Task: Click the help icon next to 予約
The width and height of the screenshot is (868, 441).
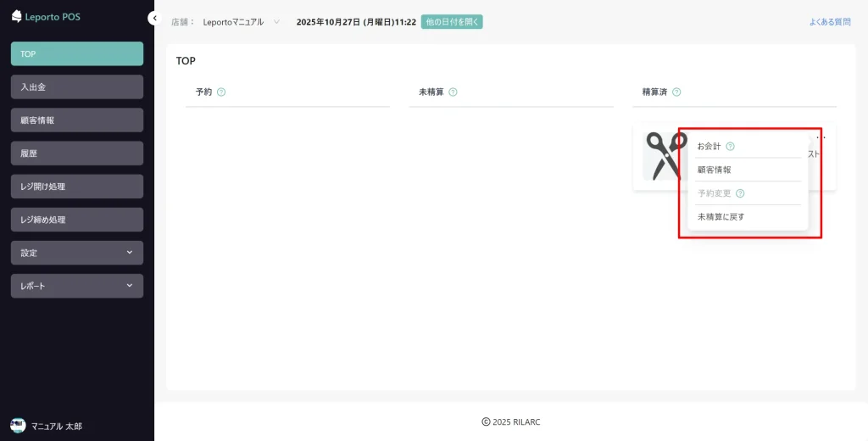Action: coord(221,92)
